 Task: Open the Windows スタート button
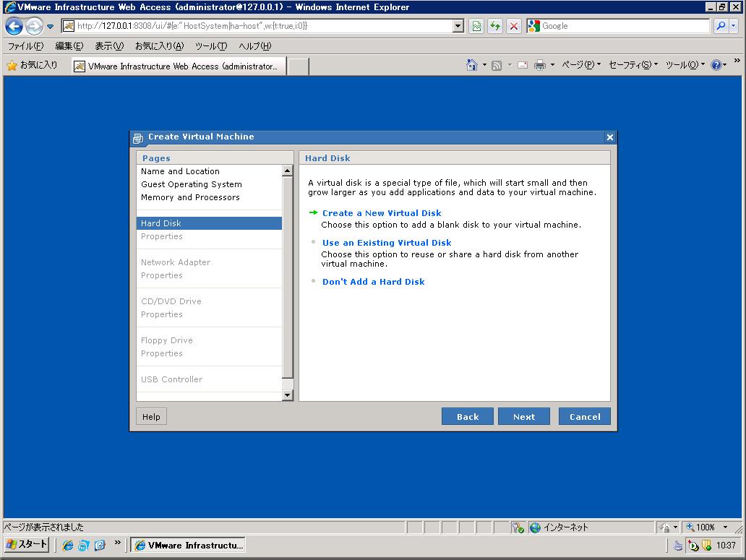[x=27, y=545]
